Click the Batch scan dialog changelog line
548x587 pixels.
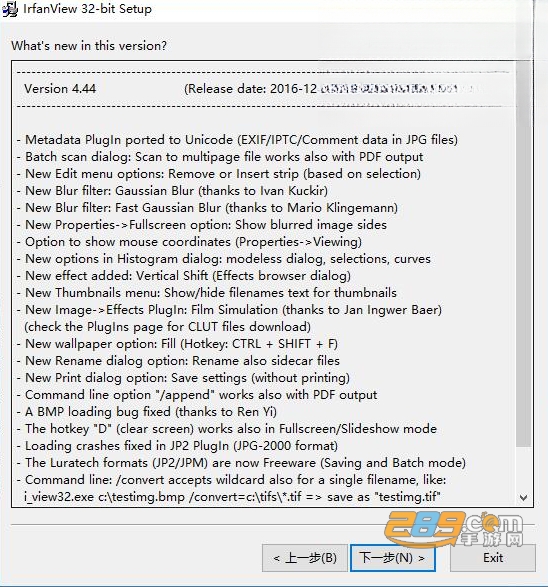click(220, 157)
